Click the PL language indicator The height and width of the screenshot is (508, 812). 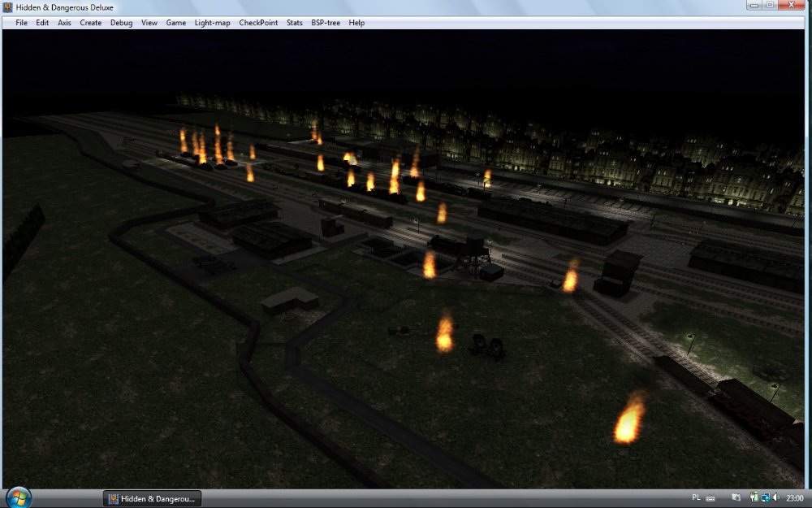697,497
